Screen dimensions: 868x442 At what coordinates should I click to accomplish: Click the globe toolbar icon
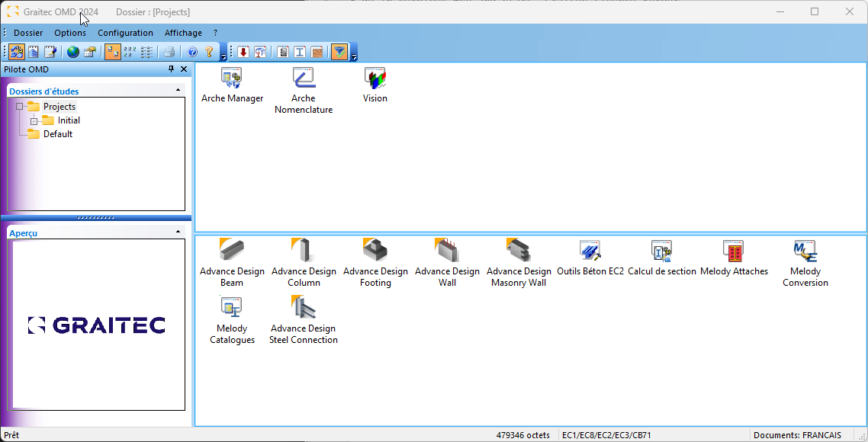(x=73, y=52)
